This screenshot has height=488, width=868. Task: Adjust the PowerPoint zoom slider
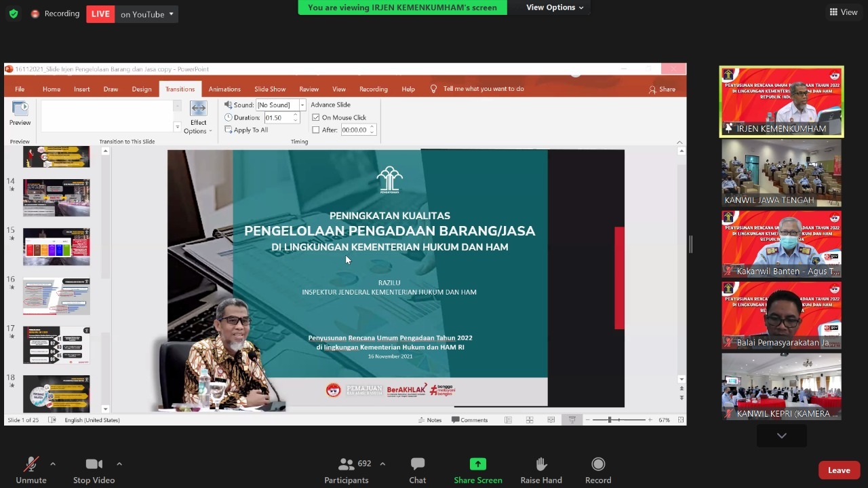pos(610,420)
